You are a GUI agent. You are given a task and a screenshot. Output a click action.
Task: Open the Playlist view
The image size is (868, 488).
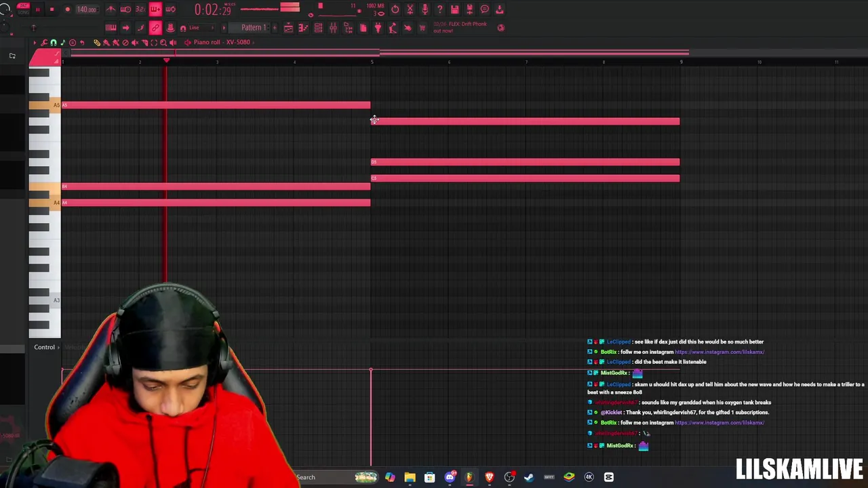click(288, 28)
